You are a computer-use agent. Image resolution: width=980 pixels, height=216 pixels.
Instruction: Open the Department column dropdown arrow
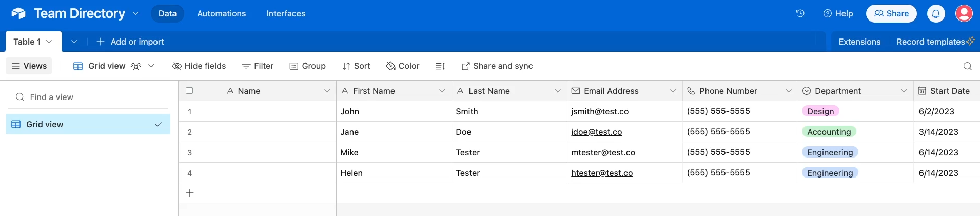[904, 91]
